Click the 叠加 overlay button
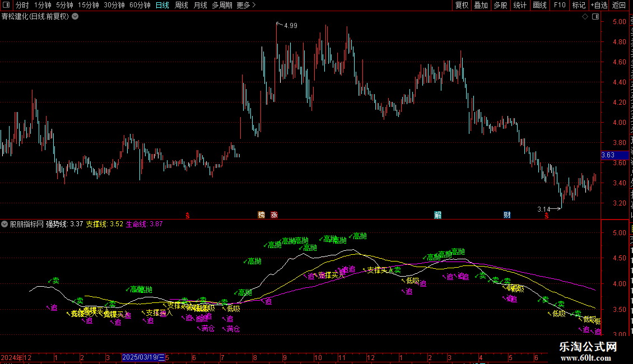This screenshot has height=364, width=633. point(481,5)
